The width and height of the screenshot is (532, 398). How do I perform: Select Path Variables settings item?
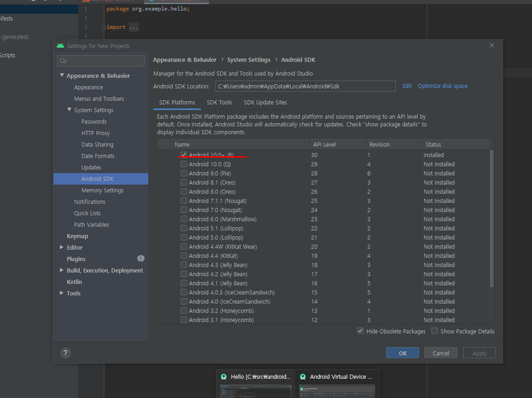tap(91, 224)
